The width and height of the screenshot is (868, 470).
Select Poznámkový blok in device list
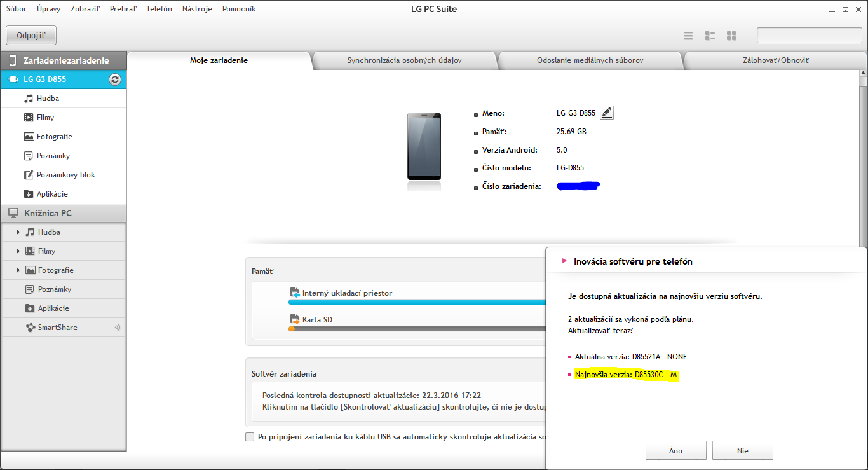(64, 175)
